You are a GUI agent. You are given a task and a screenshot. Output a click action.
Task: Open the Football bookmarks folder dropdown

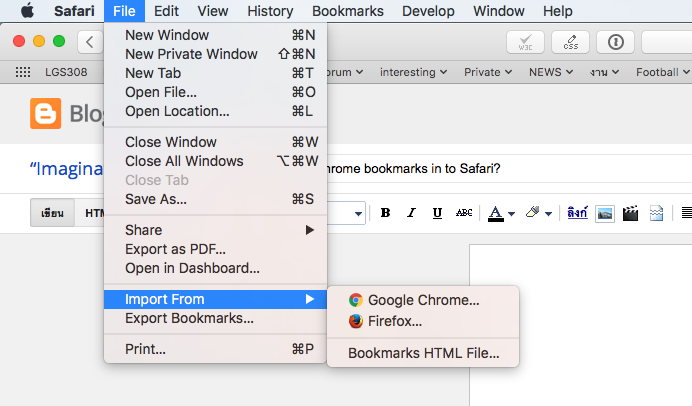click(x=663, y=72)
